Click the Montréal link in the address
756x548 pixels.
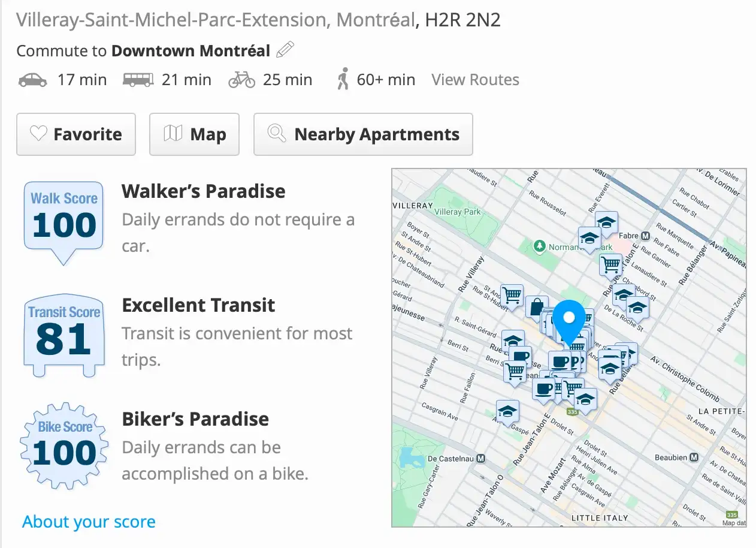(375, 20)
